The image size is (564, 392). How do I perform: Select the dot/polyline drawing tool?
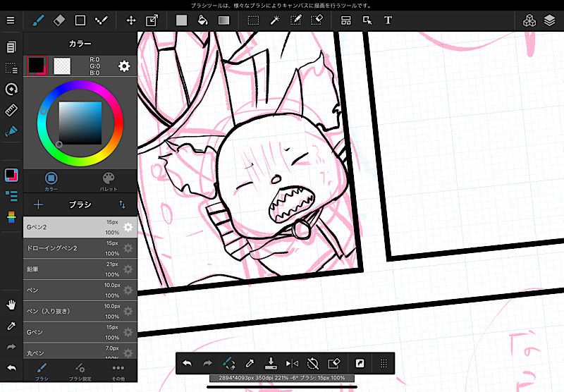click(x=101, y=20)
